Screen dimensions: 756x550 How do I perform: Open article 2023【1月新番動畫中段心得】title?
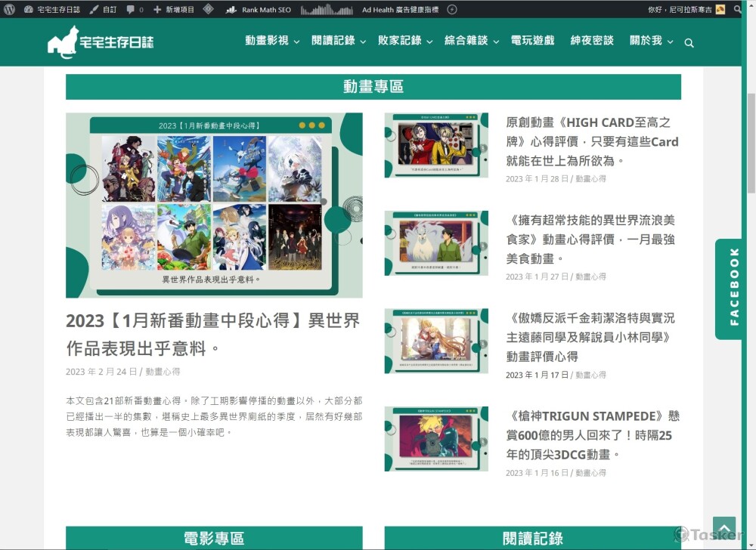tap(213, 334)
